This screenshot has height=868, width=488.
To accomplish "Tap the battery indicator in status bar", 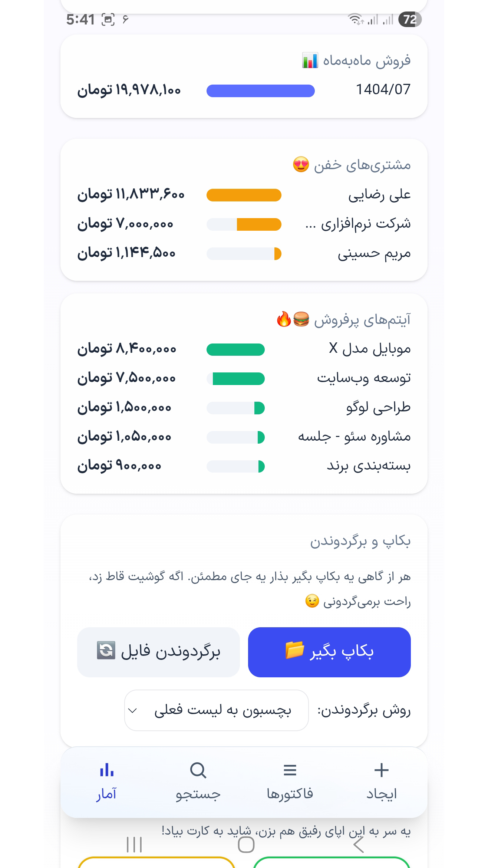I will [410, 19].
